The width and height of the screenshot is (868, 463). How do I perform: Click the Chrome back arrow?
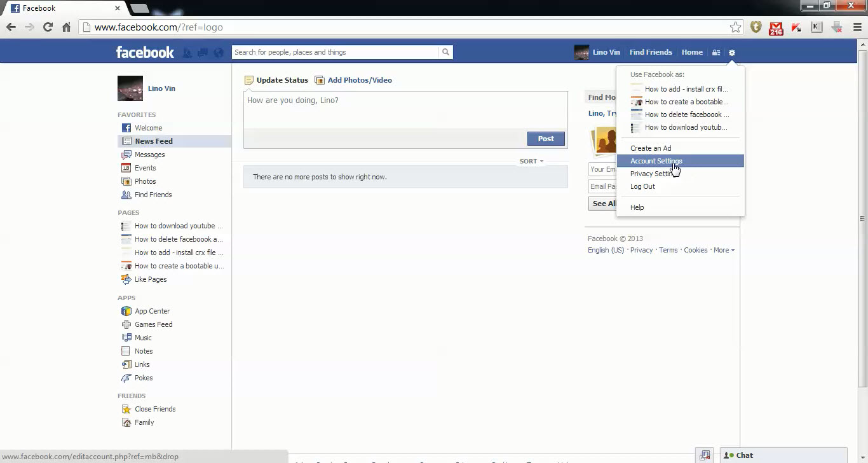[11, 27]
